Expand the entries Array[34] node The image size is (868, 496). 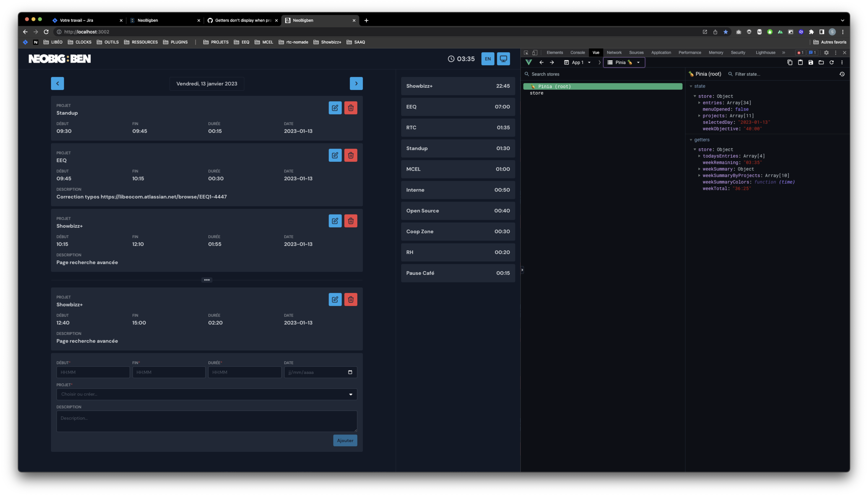(699, 102)
